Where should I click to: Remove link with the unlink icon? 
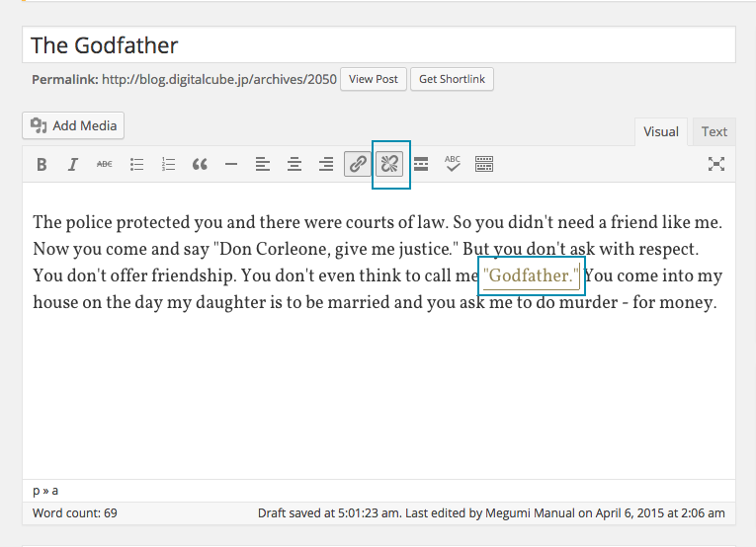click(x=389, y=165)
